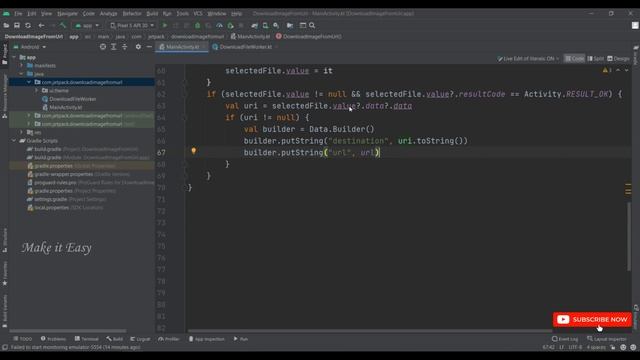Open the Terminal tool window
The width and height of the screenshot is (640, 360).
pos(87,339)
